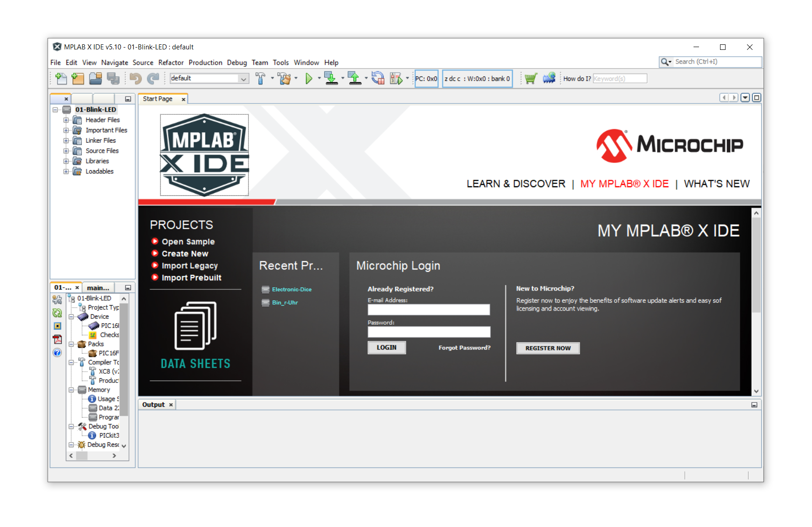
Task: Click the Build Project hammer icon
Action: [260, 79]
